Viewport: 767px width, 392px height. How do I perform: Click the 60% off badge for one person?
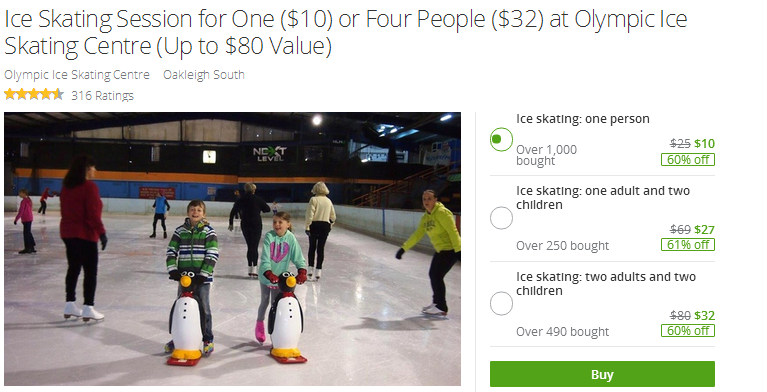pyautogui.click(x=688, y=160)
